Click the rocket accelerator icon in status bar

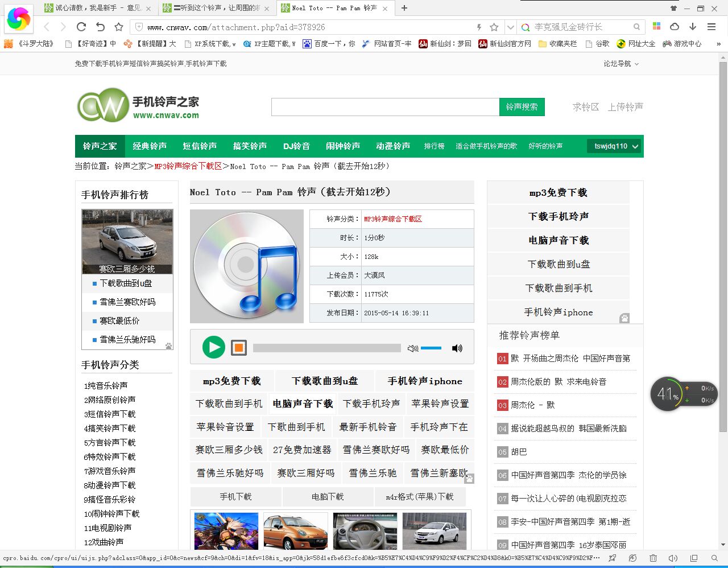pos(613,558)
